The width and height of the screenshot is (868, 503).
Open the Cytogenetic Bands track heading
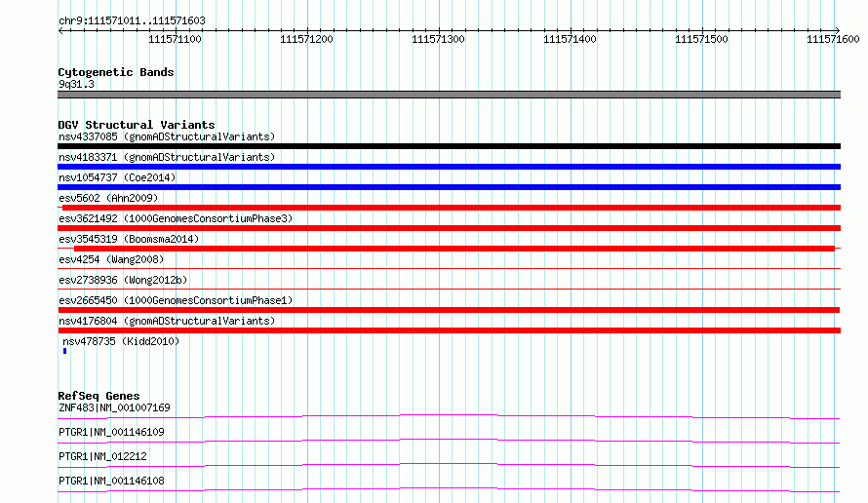point(116,72)
